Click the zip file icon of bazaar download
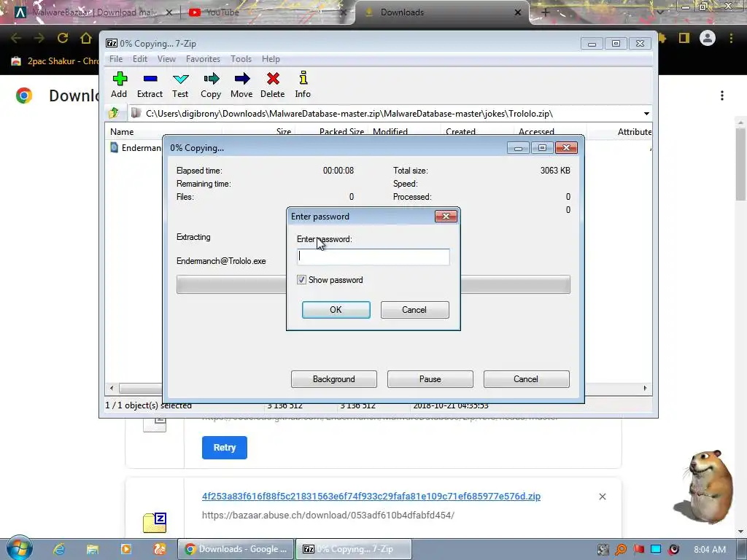Screen dimensions: 747x560 155,522
